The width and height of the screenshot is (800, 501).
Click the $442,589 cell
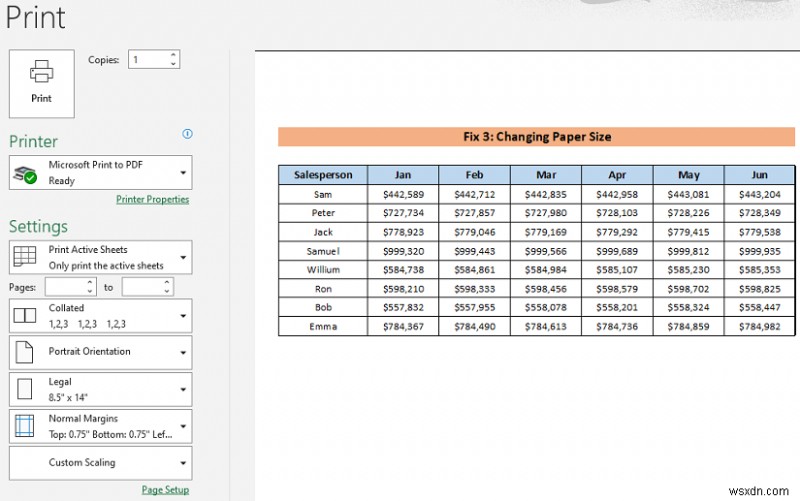click(x=403, y=194)
